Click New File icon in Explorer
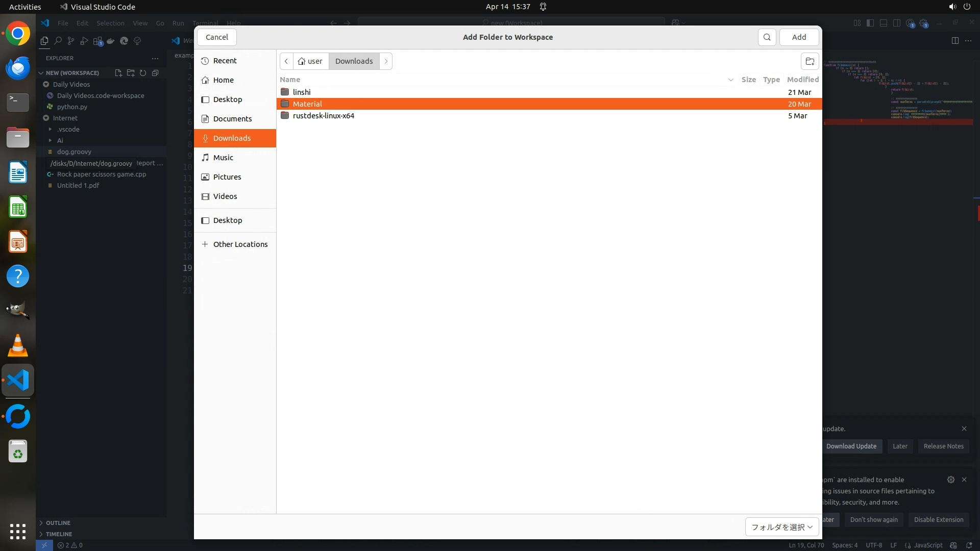This screenshot has width=980, height=551. 118,73
